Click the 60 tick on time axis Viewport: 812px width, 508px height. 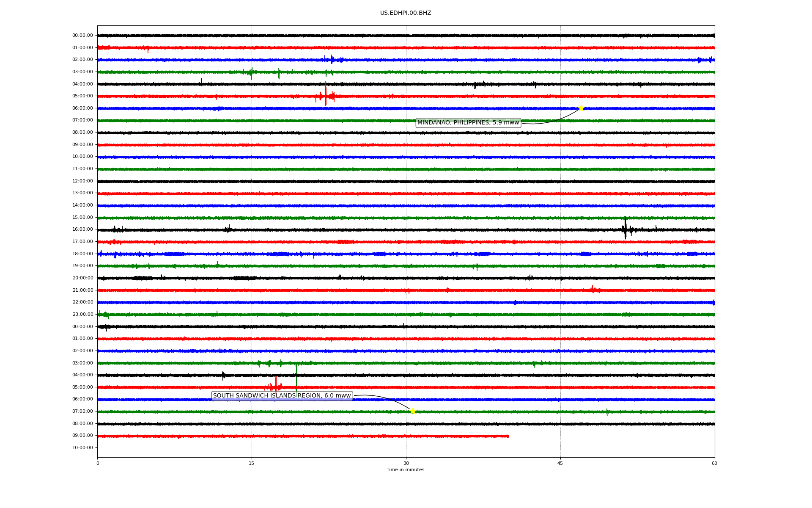[x=714, y=463]
